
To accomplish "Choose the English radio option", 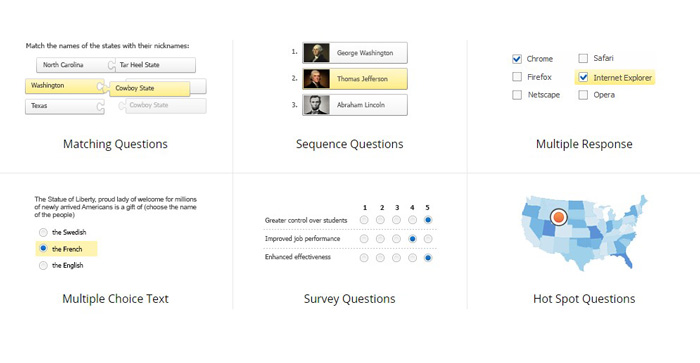I will tap(43, 265).
